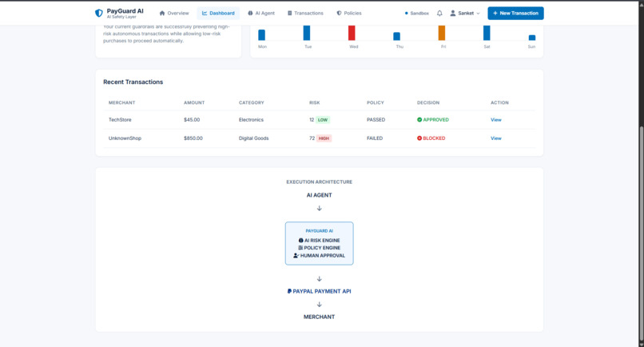
Task: Click the shield icon in Policies tab
Action: tap(339, 13)
